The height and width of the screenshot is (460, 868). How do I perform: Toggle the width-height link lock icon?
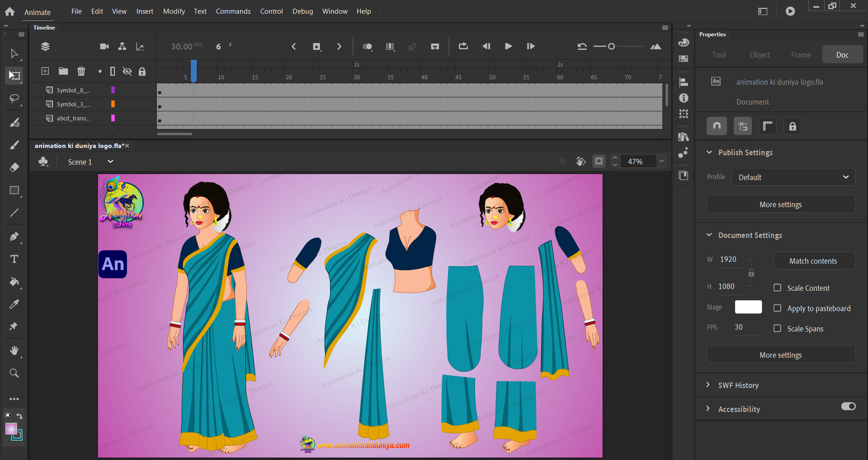(x=751, y=272)
